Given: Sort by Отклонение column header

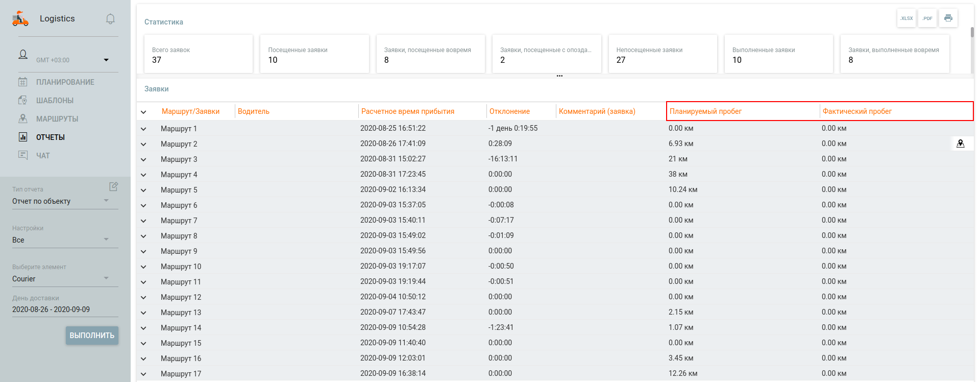Looking at the screenshot, I should tap(509, 111).
